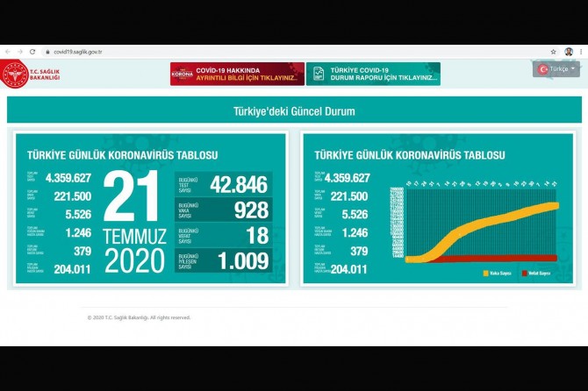This screenshot has width=588, height=391.
Task: Click today's test count 42.846
Action: (239, 185)
